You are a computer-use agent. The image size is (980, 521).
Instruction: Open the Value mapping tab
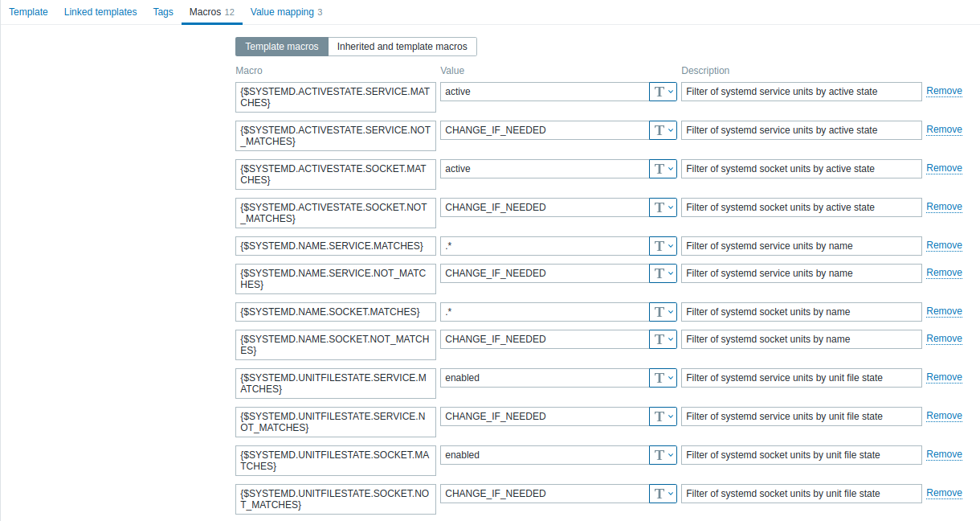click(286, 12)
